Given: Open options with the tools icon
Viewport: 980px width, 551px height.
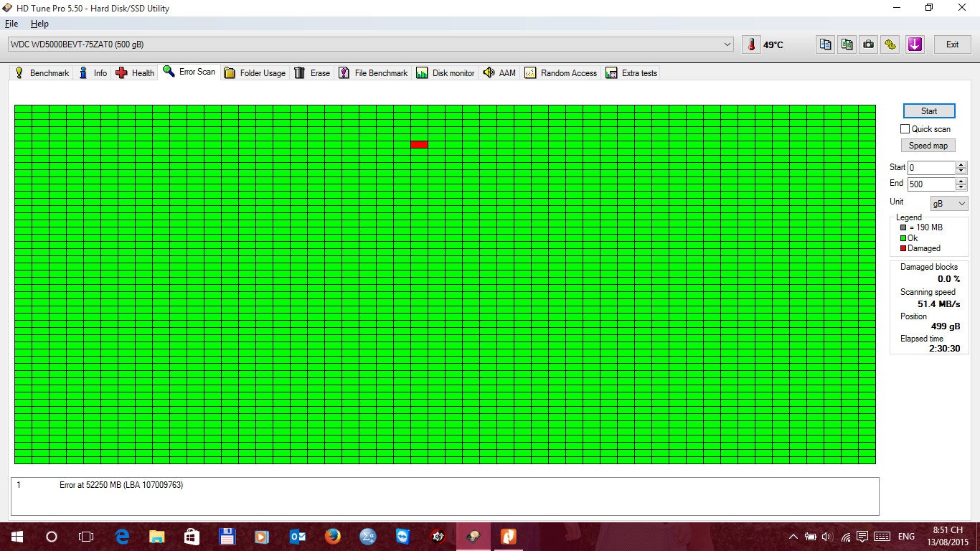Looking at the screenshot, I should click(890, 44).
